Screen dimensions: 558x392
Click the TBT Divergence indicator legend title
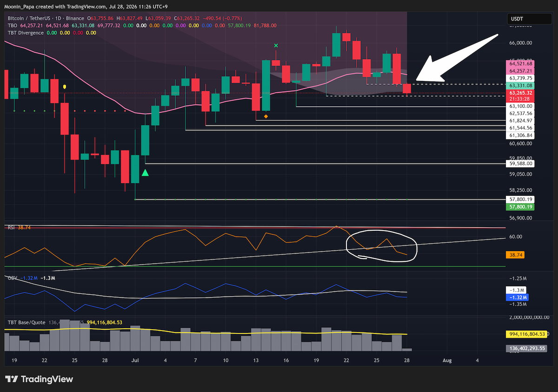[x=26, y=33]
